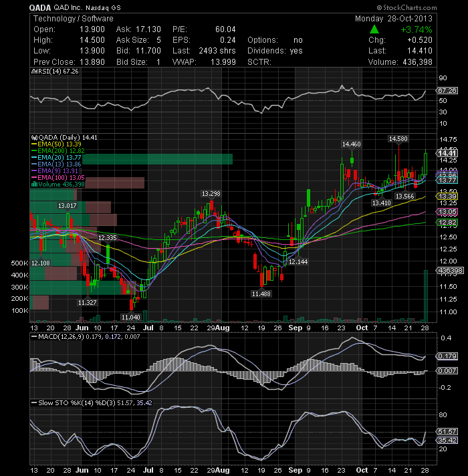This screenshot has width=468, height=476.
Task: Click the Last 2493 shrs value
Action: 217,51
